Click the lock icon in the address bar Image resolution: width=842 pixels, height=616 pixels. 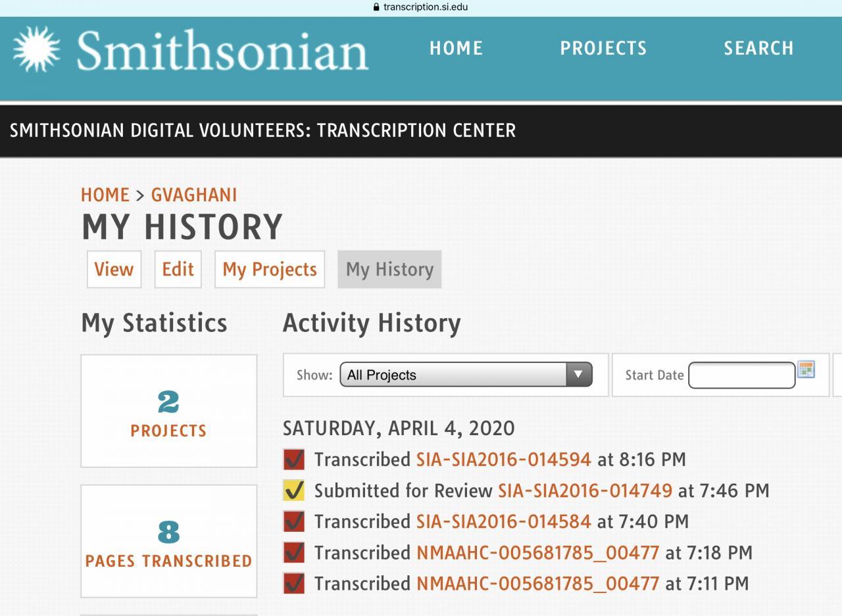click(376, 7)
